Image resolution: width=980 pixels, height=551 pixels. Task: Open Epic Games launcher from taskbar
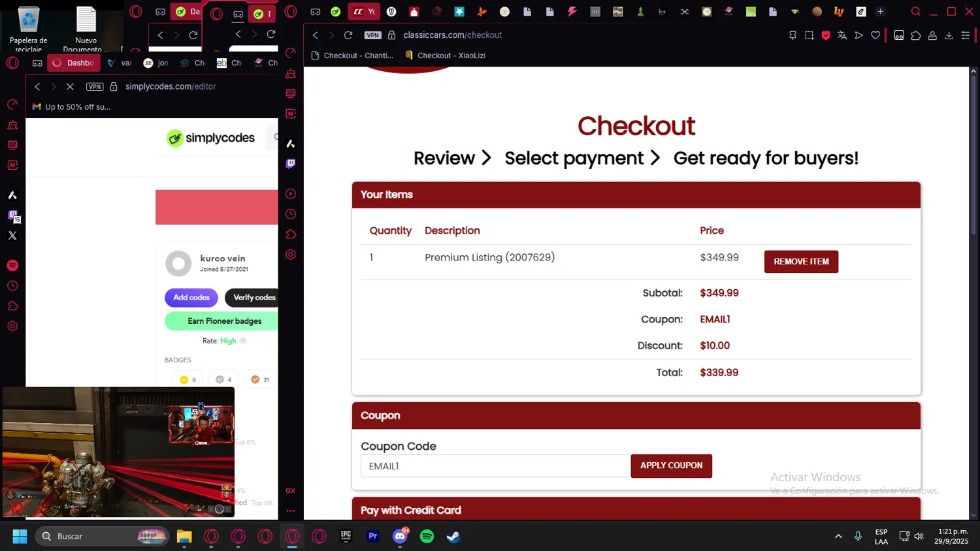coord(346,537)
